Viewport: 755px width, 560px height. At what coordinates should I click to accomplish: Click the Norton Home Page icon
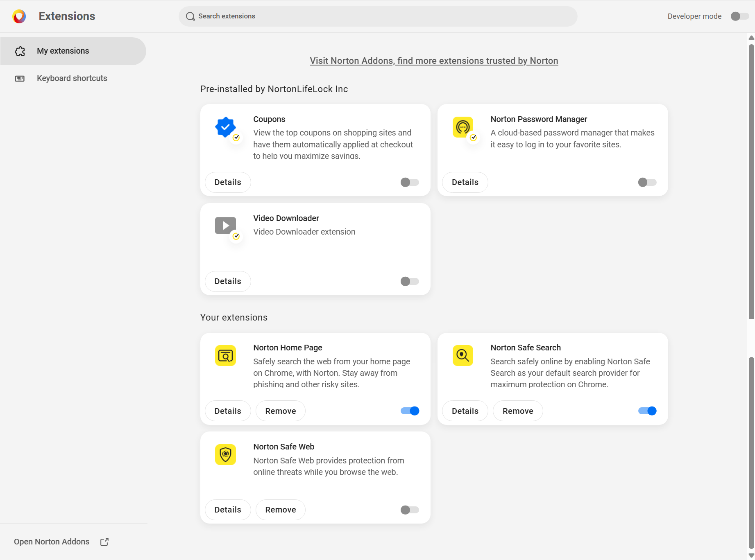pos(225,355)
